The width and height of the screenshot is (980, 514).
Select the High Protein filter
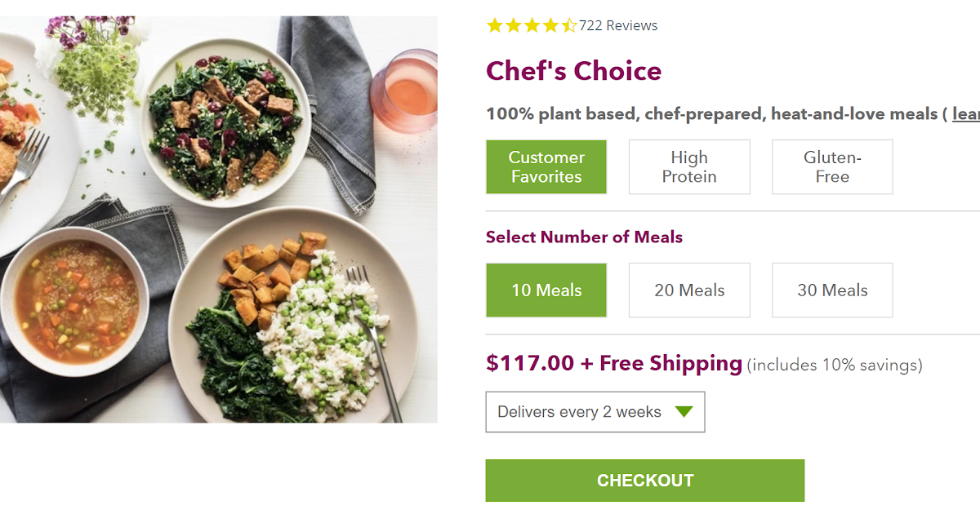tap(689, 166)
